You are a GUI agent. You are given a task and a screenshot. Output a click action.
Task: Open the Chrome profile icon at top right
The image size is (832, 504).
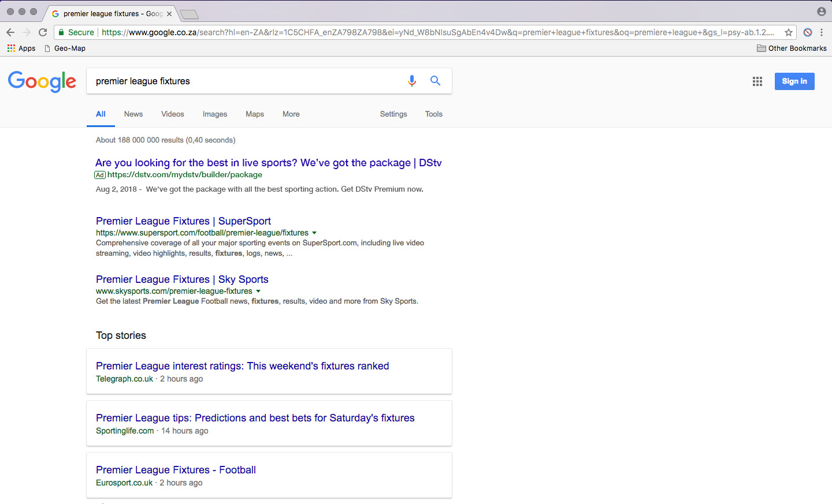point(822,12)
